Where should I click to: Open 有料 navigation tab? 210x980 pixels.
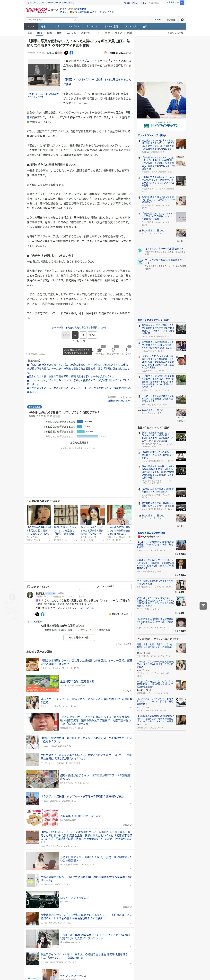click(x=145, y=27)
